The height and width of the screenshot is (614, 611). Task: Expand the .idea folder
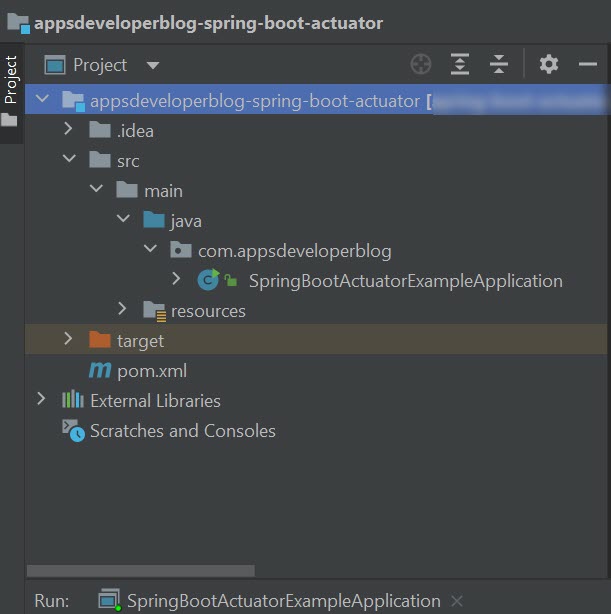point(68,130)
